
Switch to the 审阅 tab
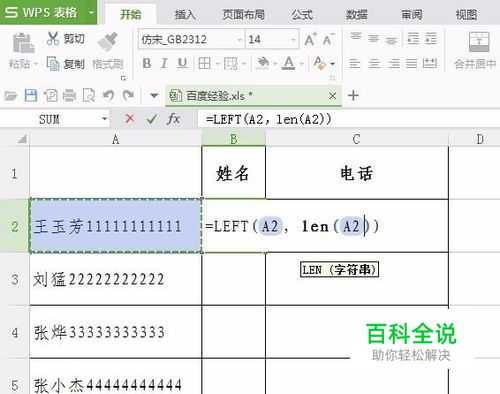pyautogui.click(x=412, y=14)
